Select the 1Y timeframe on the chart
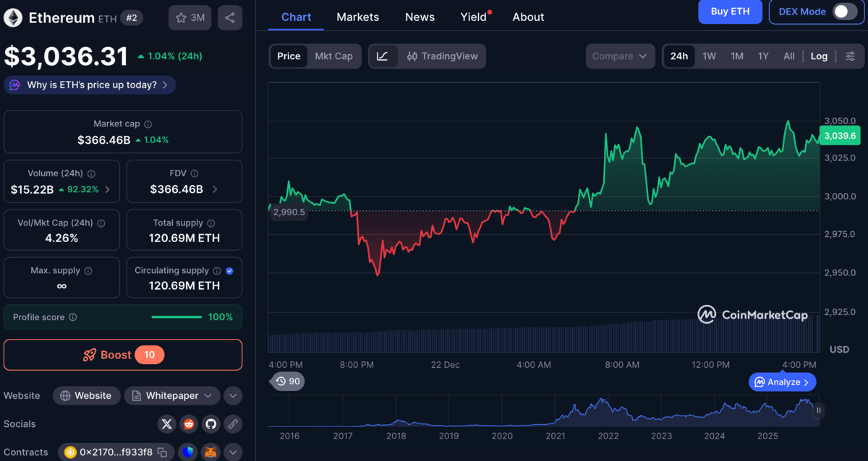This screenshot has width=868, height=461. [x=762, y=56]
